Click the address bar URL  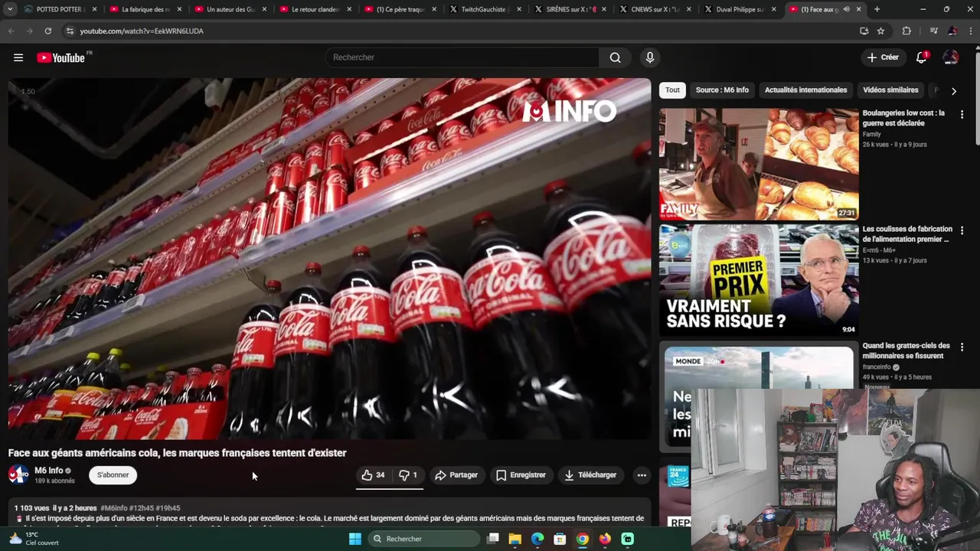142,31
